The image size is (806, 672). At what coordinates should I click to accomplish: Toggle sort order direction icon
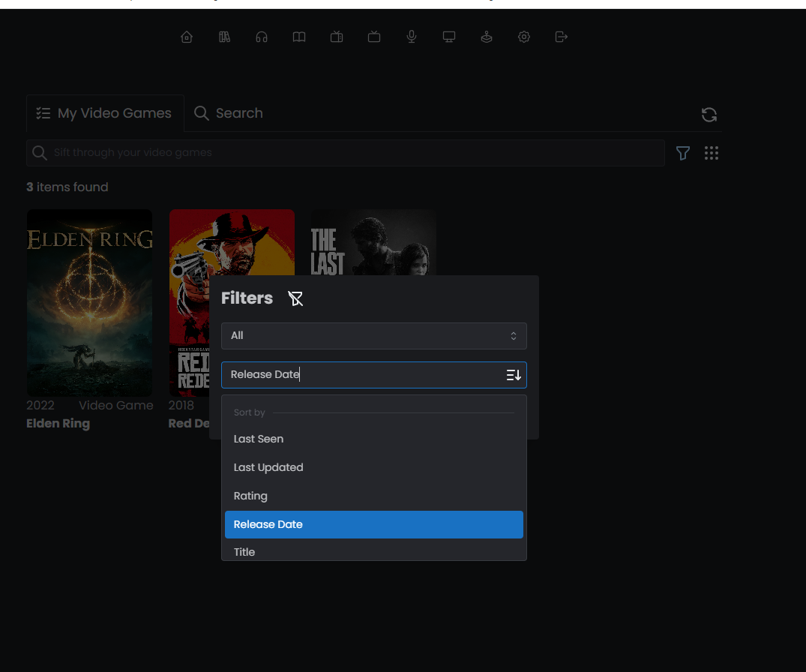514,375
